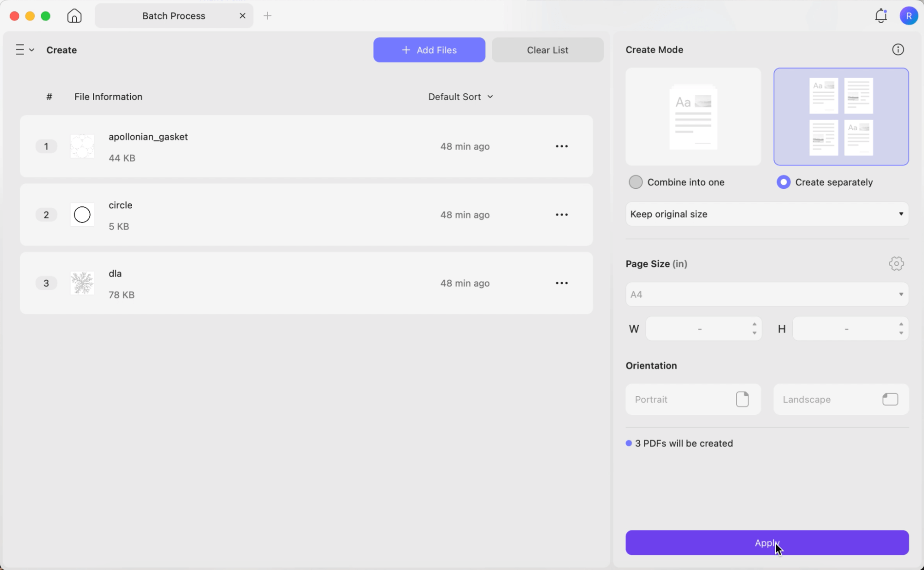Close the Batch Process tab
Viewport: 924px width, 570px height.
point(242,16)
